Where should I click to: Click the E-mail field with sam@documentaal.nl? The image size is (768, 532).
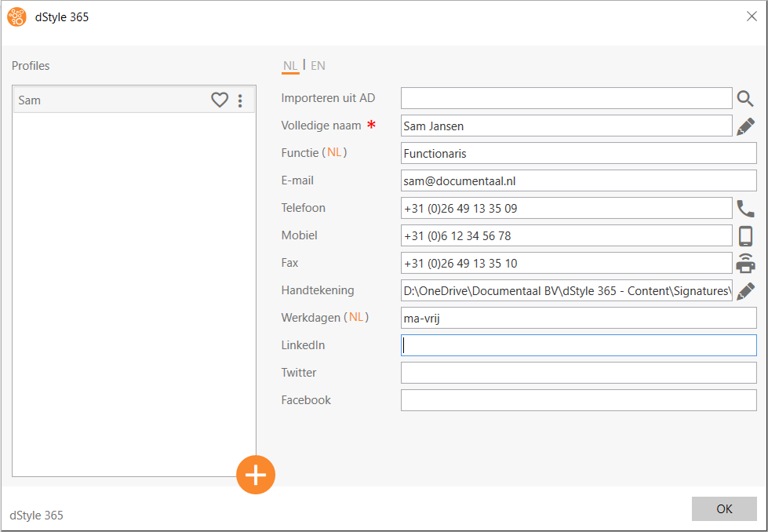578,180
